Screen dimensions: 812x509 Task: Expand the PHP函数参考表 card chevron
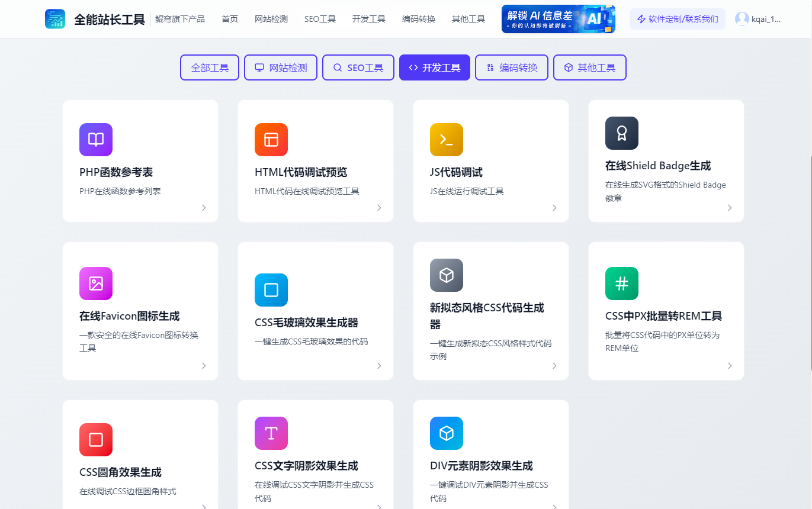pos(204,208)
